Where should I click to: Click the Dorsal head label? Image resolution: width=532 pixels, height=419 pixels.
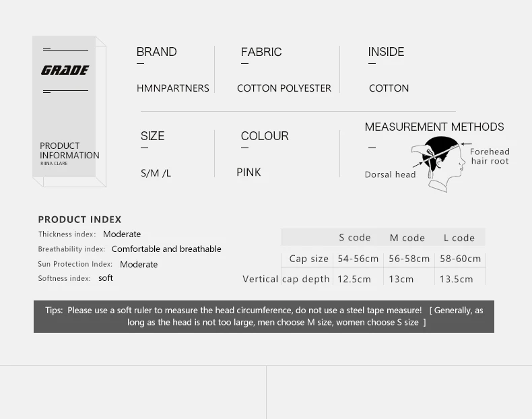pyautogui.click(x=390, y=174)
